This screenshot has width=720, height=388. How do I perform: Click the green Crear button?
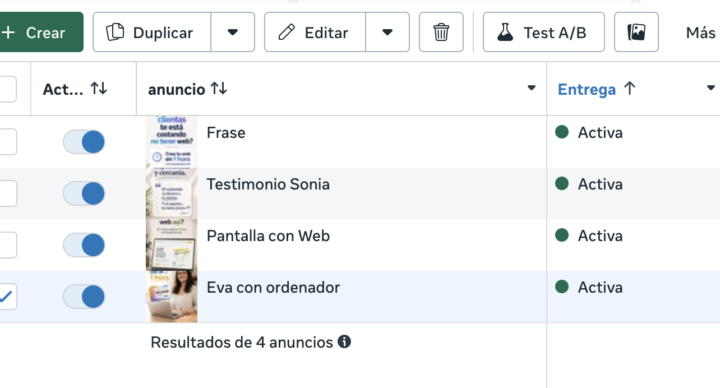pyautogui.click(x=40, y=32)
